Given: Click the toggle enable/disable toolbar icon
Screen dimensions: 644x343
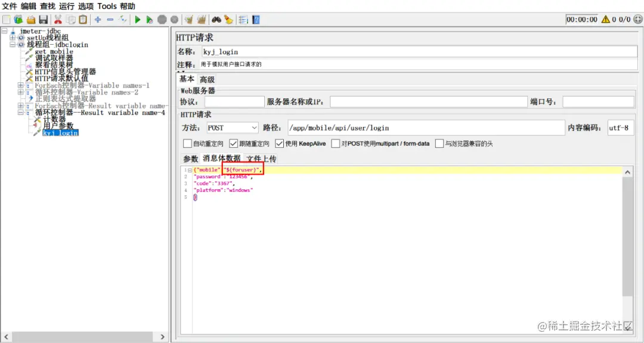Looking at the screenshot, I should click(x=122, y=19).
